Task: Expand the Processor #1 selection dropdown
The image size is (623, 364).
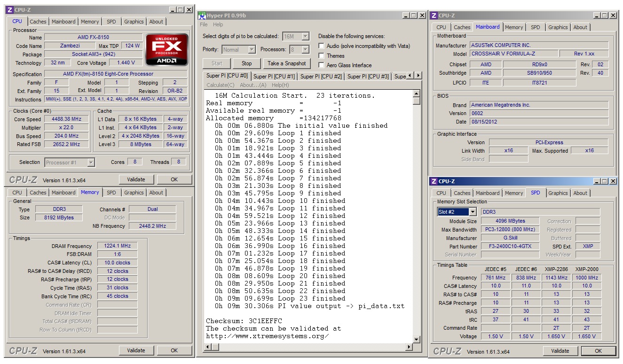Action: (91, 163)
